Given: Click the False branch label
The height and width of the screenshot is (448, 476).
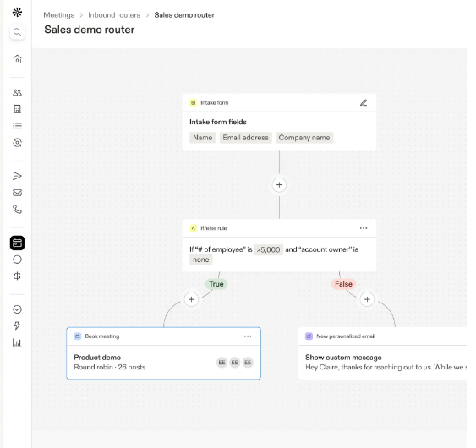Looking at the screenshot, I should pos(343,284).
